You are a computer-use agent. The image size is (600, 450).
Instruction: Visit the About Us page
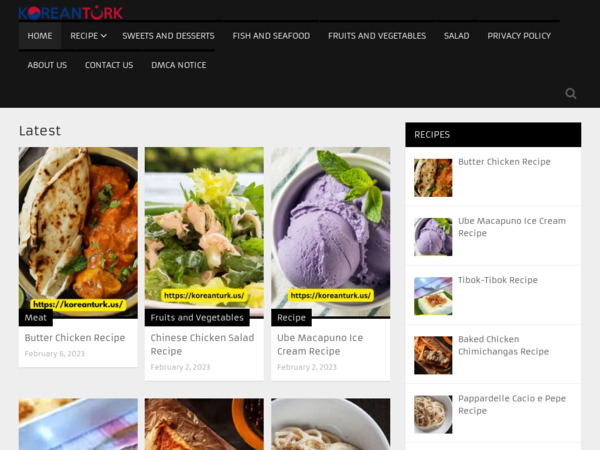[x=47, y=65]
